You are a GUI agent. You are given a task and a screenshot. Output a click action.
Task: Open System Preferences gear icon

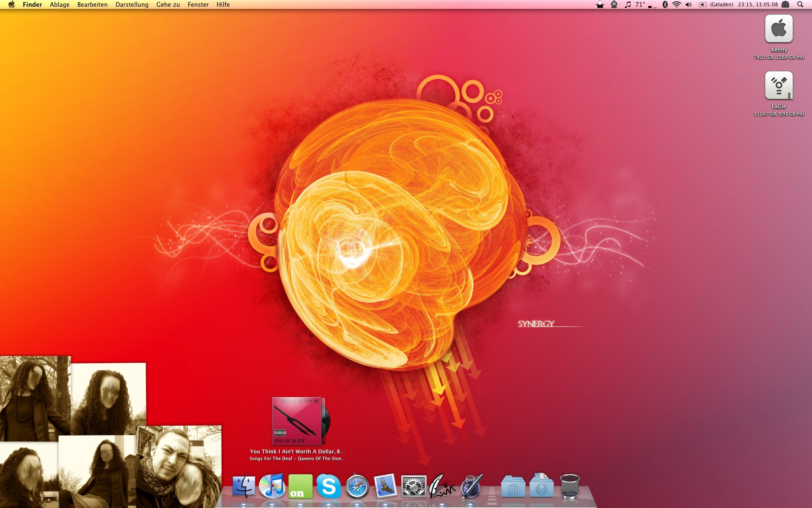(x=413, y=486)
